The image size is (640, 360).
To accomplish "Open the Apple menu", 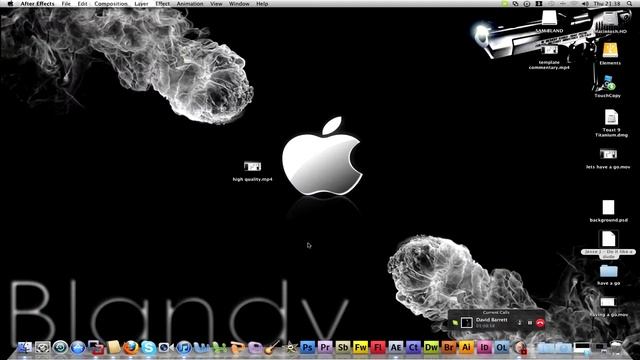I will coord(11,4).
